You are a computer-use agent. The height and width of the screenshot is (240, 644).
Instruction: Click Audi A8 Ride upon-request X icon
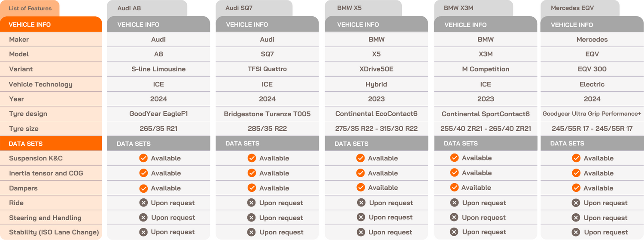pyautogui.click(x=143, y=203)
